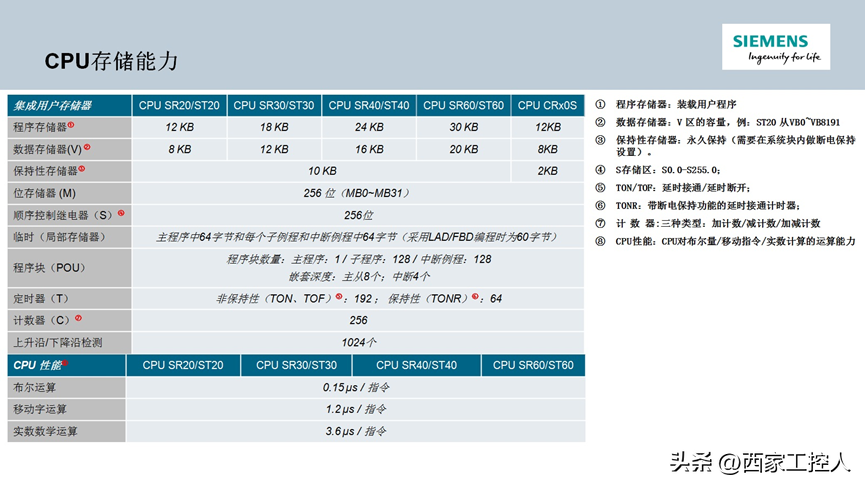The width and height of the screenshot is (865, 487).
Task: Click circled number ⑥ beside TONR note
Action: point(600,205)
